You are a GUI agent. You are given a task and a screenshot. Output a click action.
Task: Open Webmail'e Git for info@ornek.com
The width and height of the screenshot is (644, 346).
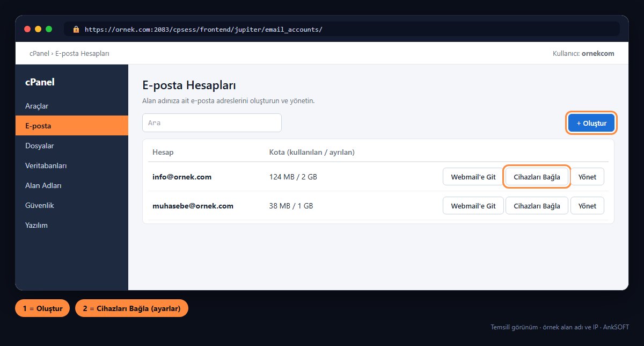pos(473,177)
